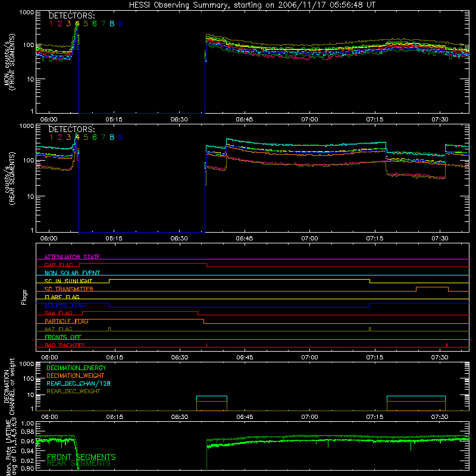Viewport: 476px width, 476px height.
Task: Click the REAR_DEC_WEIGHT legend entry
Action: tap(73, 392)
